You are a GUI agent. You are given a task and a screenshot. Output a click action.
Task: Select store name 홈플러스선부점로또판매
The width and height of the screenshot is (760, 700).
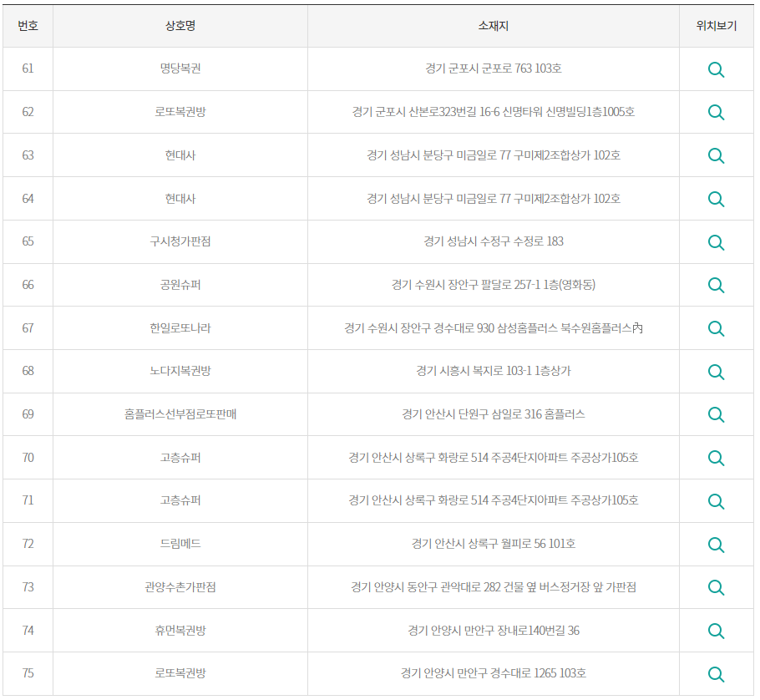[x=180, y=414]
